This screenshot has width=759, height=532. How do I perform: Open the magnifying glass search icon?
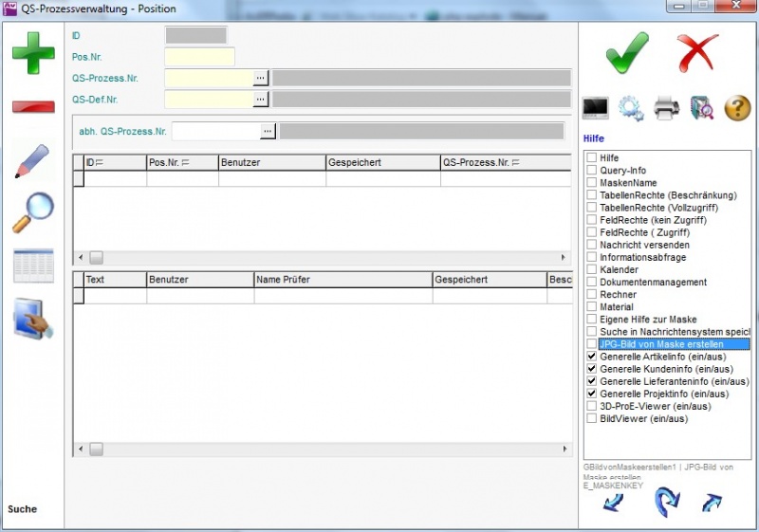point(33,212)
